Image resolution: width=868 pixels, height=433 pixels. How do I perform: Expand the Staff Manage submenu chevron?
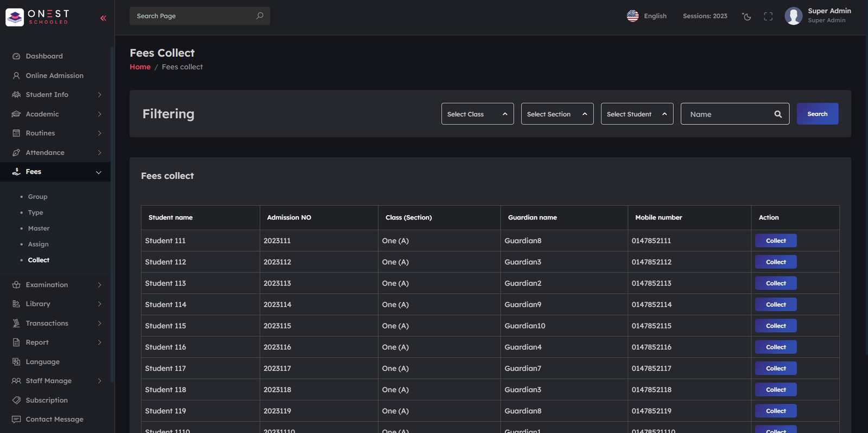(x=99, y=381)
